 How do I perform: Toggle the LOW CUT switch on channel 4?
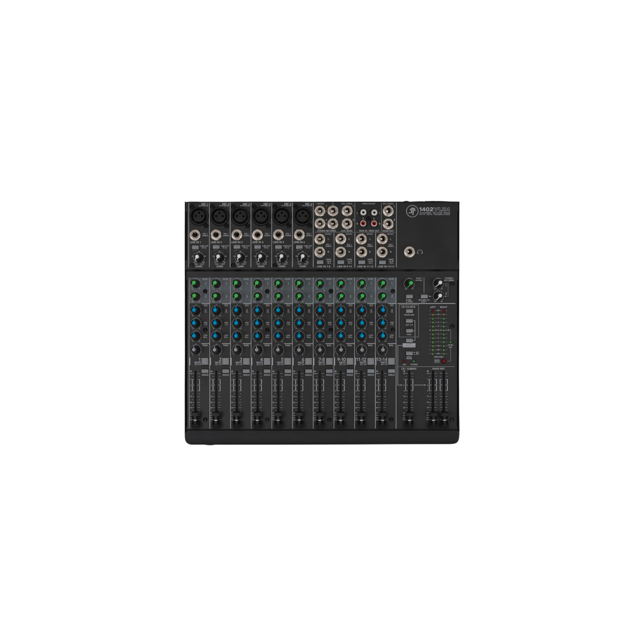point(258,247)
